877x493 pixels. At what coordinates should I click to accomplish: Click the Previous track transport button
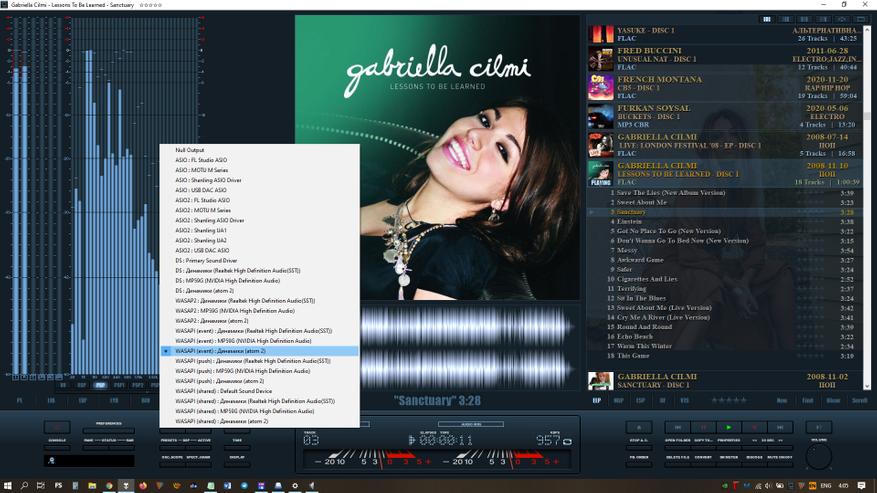678,427
